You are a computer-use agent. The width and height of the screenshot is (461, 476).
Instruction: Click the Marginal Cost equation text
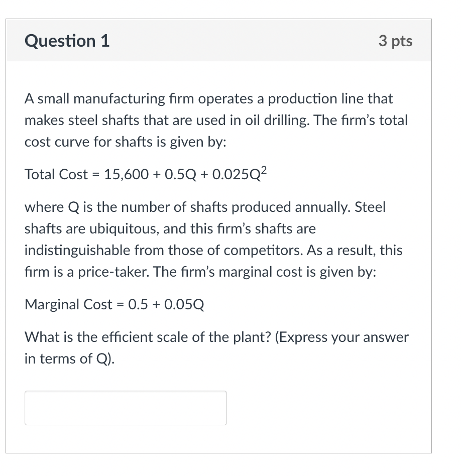coord(114,304)
